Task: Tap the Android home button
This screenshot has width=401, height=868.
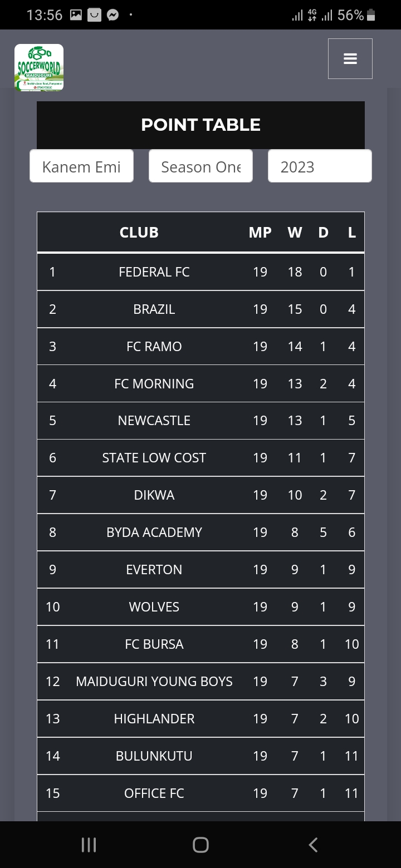Action: (x=200, y=845)
